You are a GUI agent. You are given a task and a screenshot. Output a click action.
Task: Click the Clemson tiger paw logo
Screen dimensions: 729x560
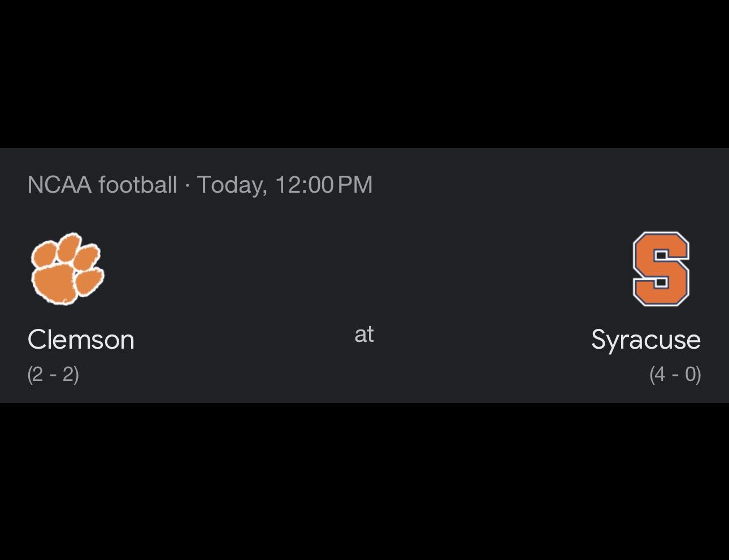(67, 269)
